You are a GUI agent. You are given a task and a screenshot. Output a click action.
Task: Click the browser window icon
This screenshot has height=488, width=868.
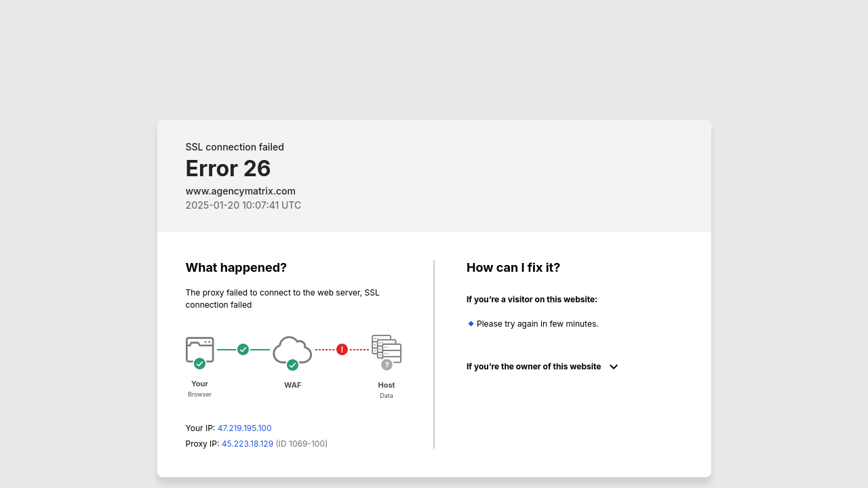pyautogui.click(x=199, y=348)
